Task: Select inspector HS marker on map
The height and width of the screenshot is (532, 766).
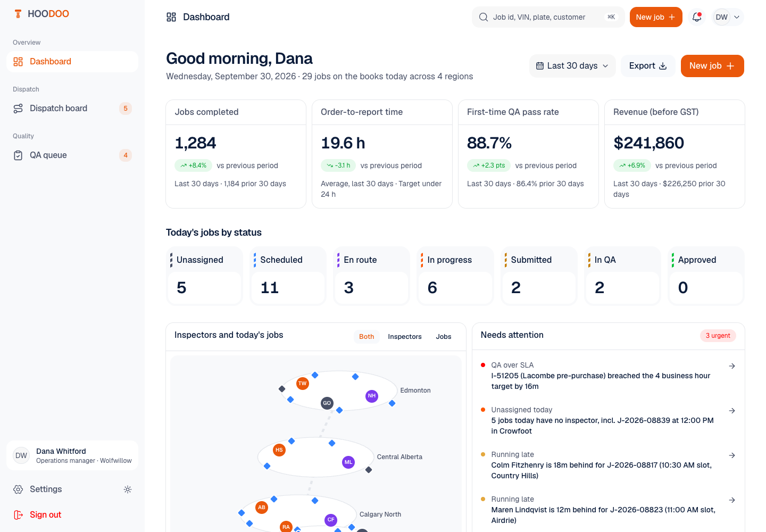Action: [x=279, y=450]
